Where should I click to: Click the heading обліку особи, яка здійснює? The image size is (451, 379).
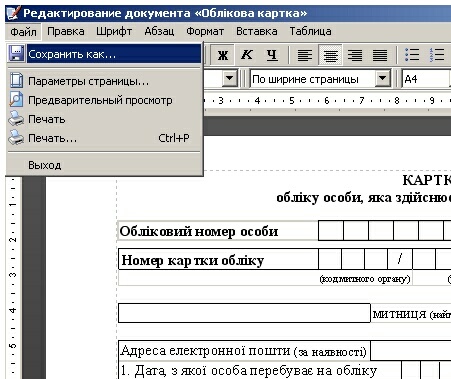(363, 198)
